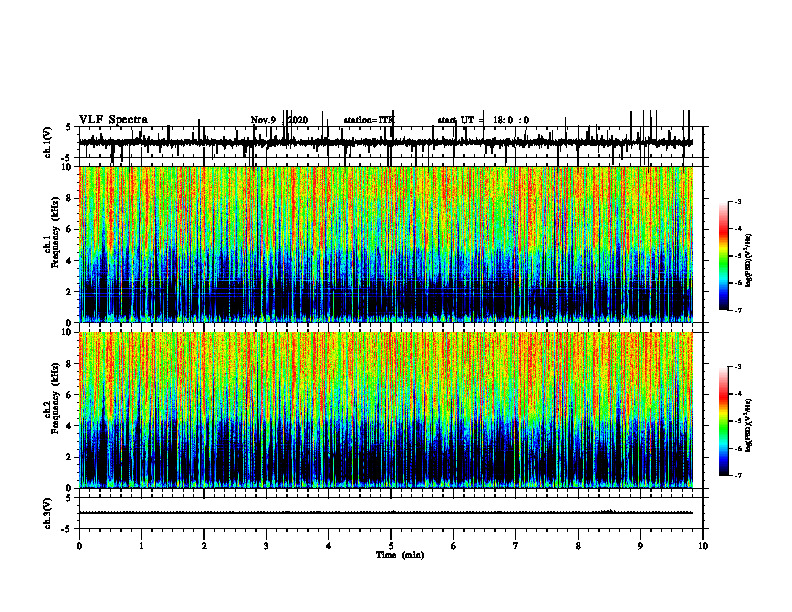Click the "Nov.9 2020" date label
This screenshot has width=792, height=612.
pos(279,120)
